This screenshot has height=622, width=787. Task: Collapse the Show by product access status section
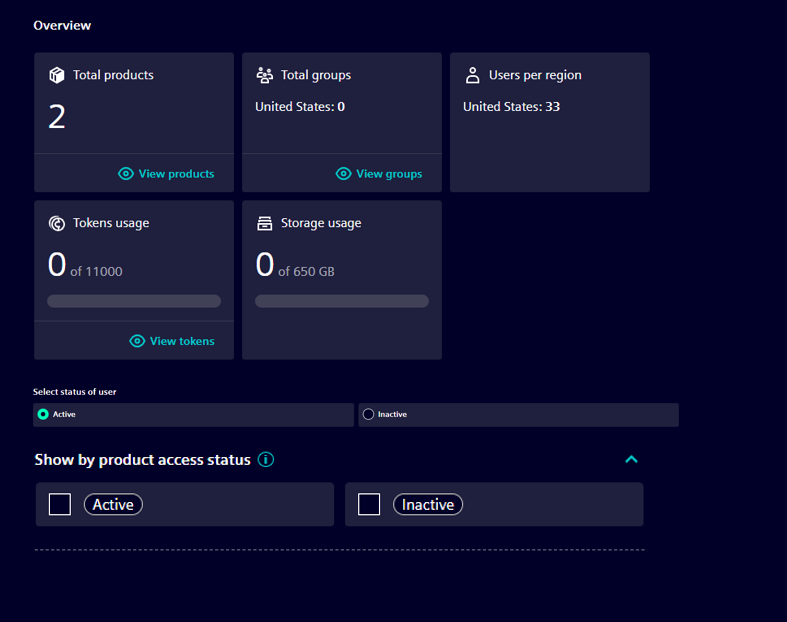pos(631,460)
